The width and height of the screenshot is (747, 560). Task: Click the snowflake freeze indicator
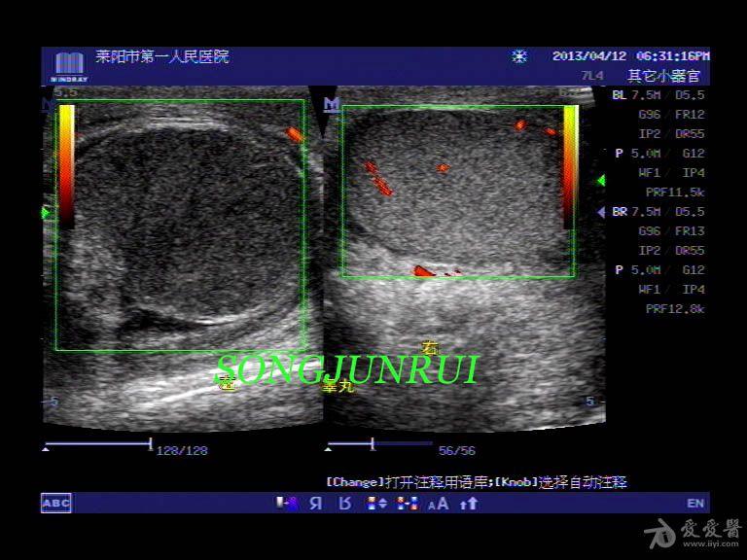(x=519, y=56)
